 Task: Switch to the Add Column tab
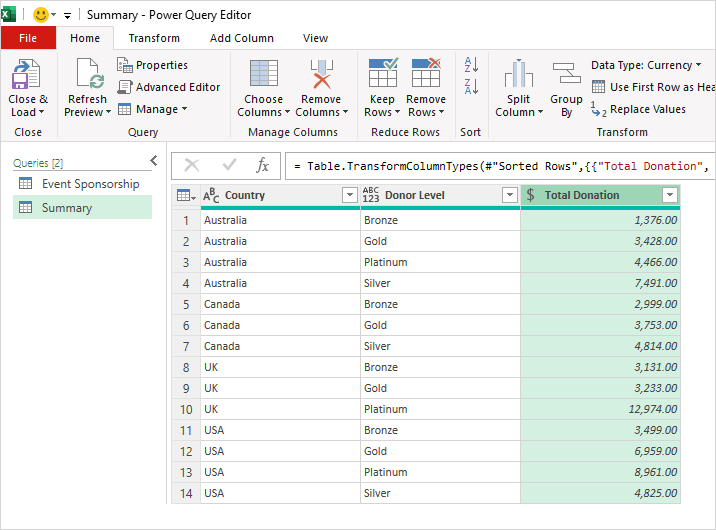242,38
